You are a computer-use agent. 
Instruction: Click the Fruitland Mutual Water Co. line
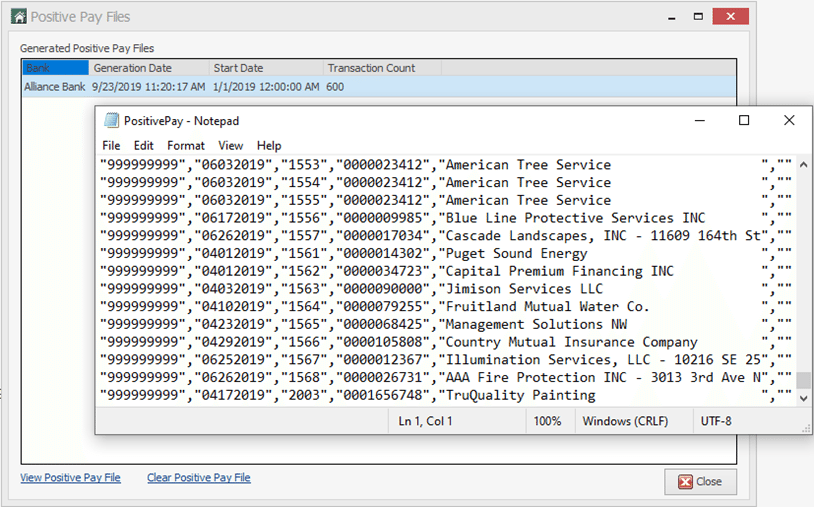pyautogui.click(x=446, y=306)
